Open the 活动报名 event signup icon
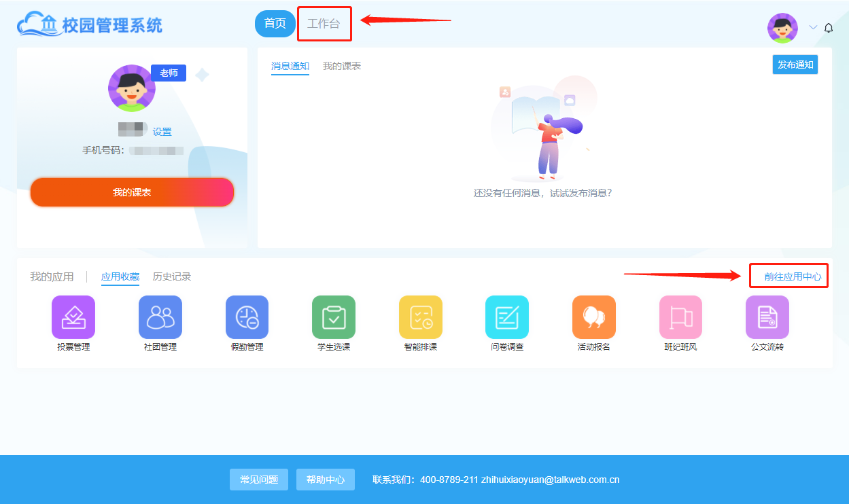Viewport: 849px width, 504px height. (593, 317)
